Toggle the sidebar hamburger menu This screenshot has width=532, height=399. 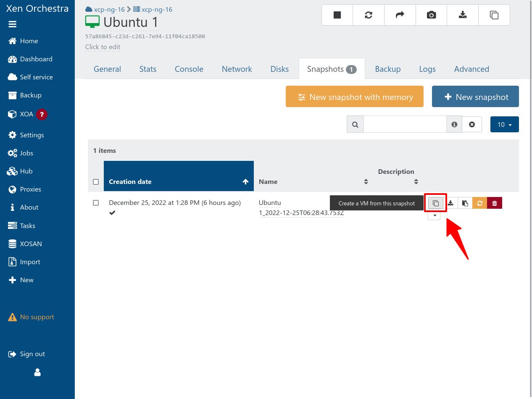tap(13, 24)
